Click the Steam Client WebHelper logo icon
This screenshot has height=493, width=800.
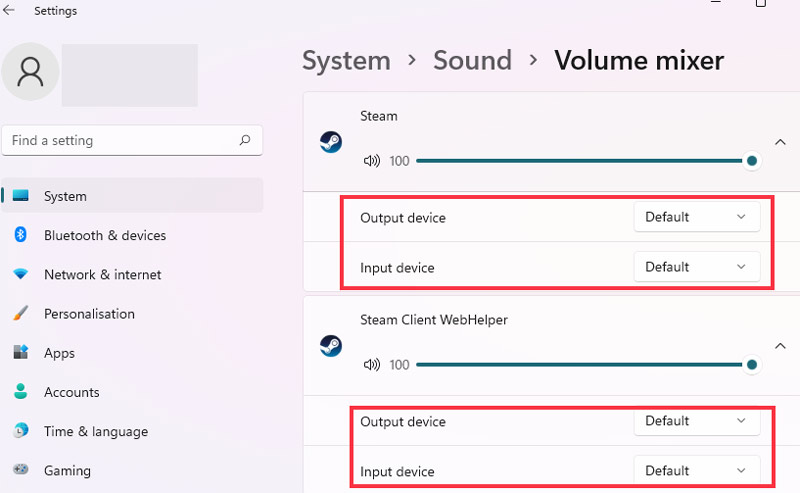331,346
